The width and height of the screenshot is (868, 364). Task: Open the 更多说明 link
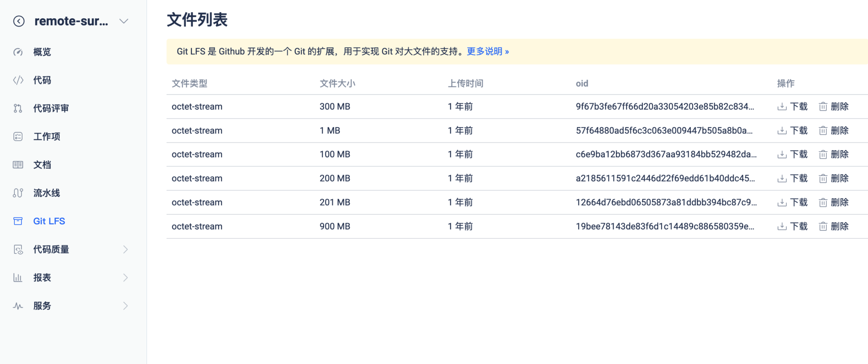click(488, 51)
